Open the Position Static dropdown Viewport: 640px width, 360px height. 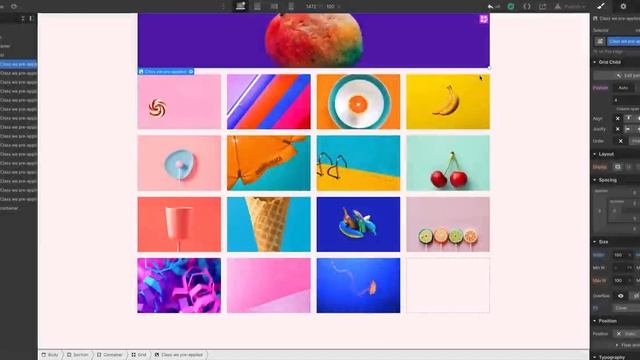pyautogui.click(x=627, y=333)
